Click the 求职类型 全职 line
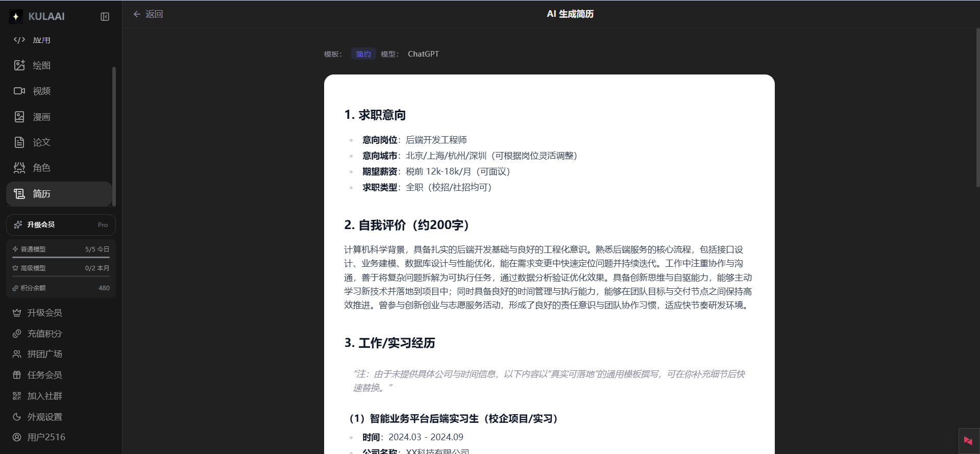 [x=427, y=187]
